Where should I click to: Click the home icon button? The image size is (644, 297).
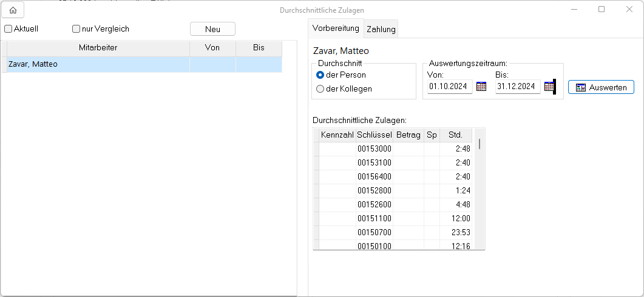coord(13,10)
